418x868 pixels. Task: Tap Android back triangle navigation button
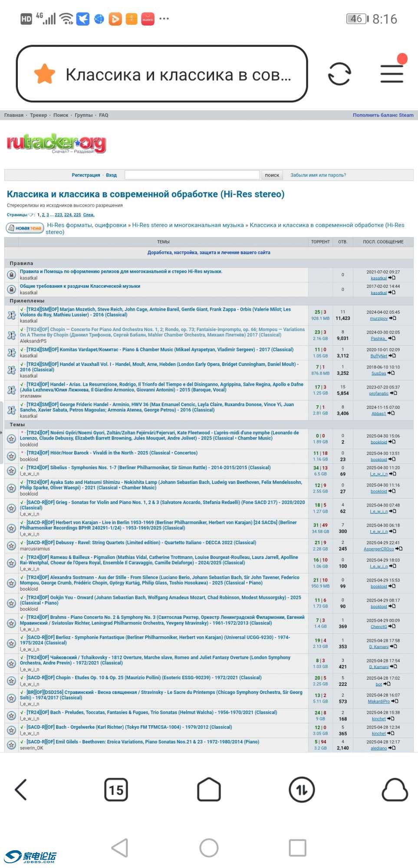(x=120, y=848)
